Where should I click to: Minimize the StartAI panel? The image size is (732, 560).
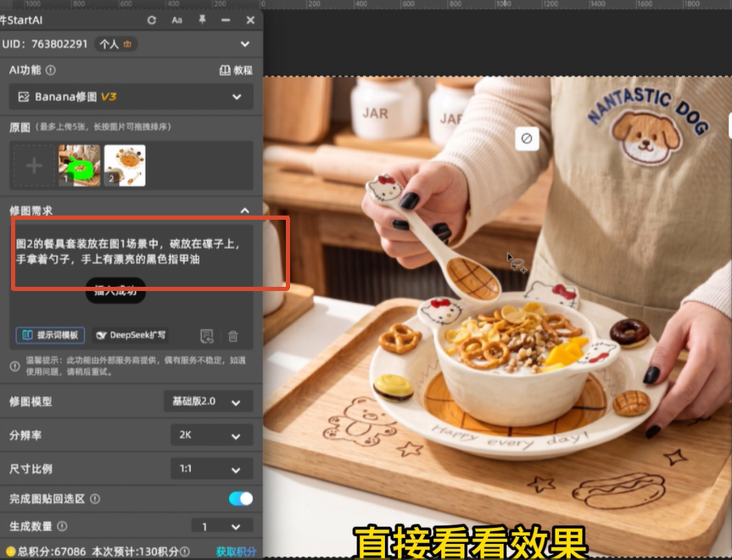click(226, 20)
